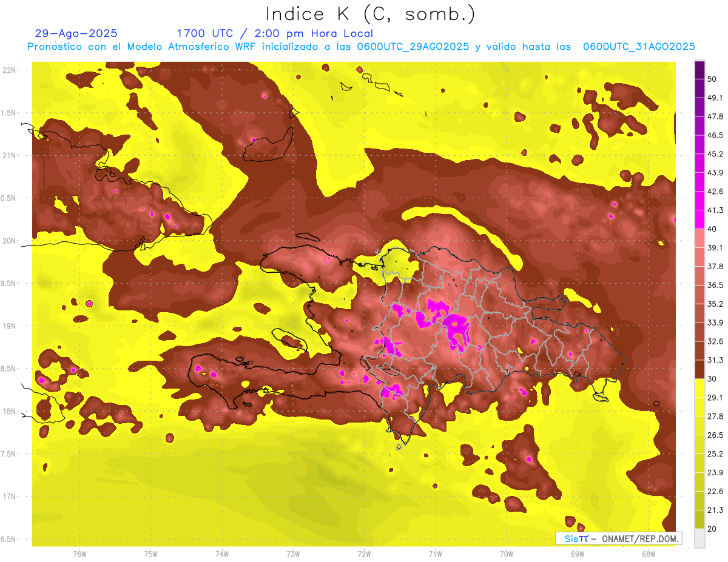728x562 pixels.
Task: Click color scale value "27.8"
Action: pos(715,416)
